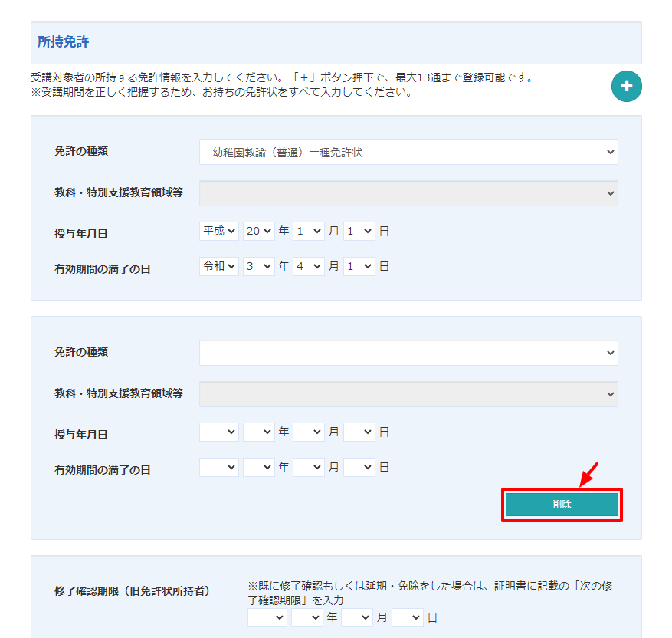Image resolution: width=672 pixels, height=638 pixels.
Task: Open month dropdown under 修了確認期限
Action: pos(357,617)
